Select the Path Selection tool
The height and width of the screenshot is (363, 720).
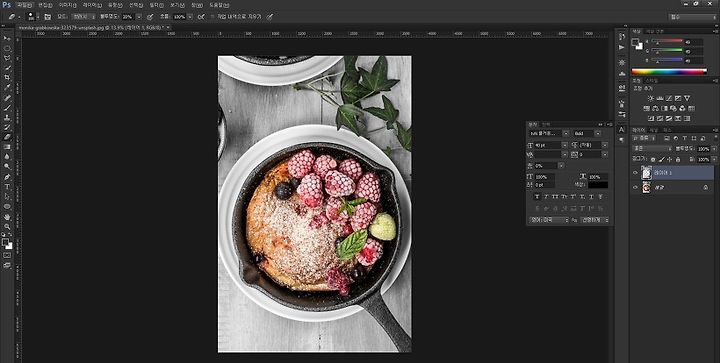tap(7, 196)
